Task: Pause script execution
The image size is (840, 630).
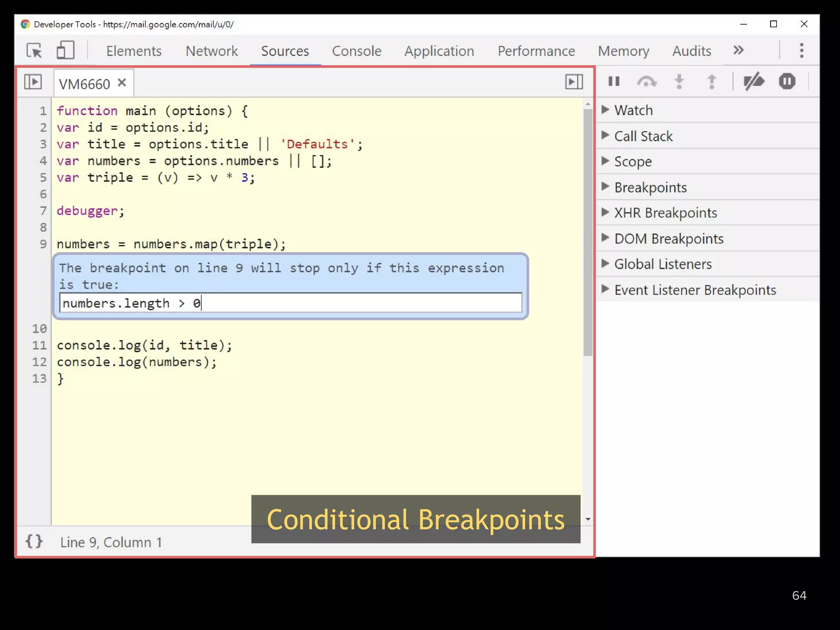Action: 614,81
